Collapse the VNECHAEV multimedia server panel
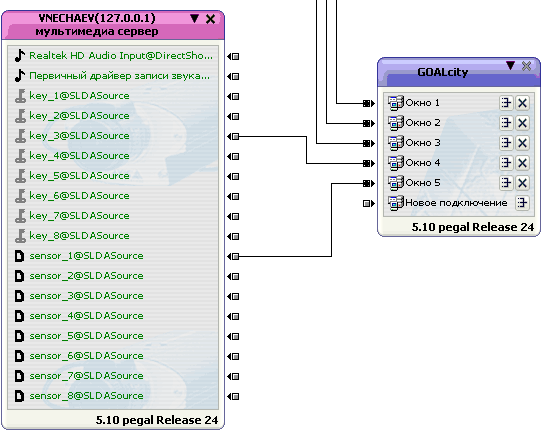The image size is (544, 435). pyautogui.click(x=195, y=18)
